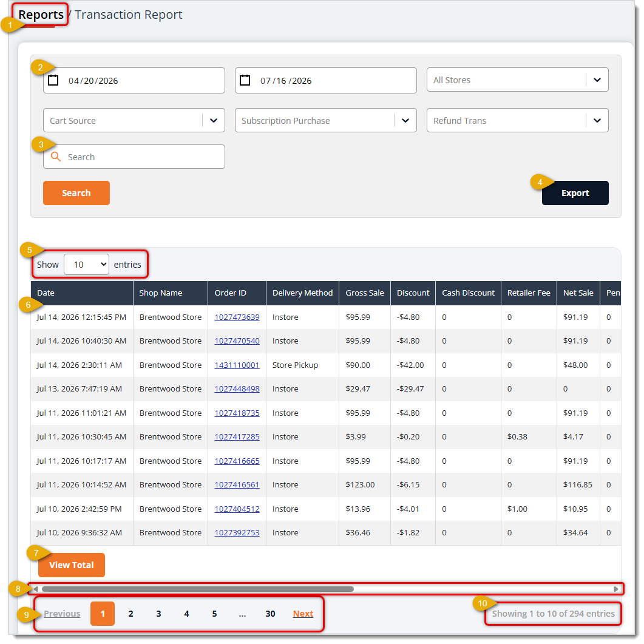Open order 1027418735
644x644 pixels.
[x=237, y=413]
